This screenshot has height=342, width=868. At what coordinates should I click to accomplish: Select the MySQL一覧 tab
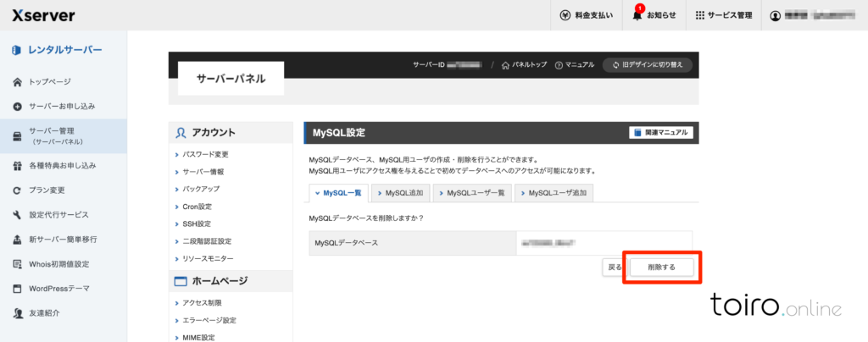[337, 193]
